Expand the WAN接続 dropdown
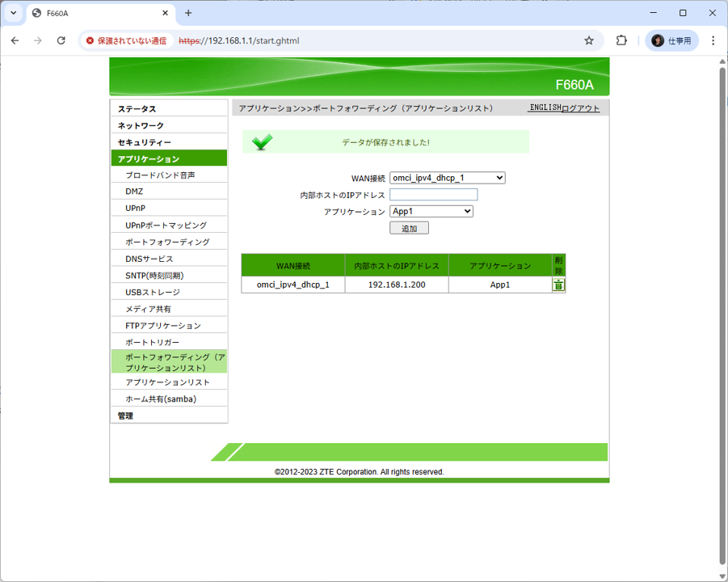This screenshot has width=728, height=582. 447,178
